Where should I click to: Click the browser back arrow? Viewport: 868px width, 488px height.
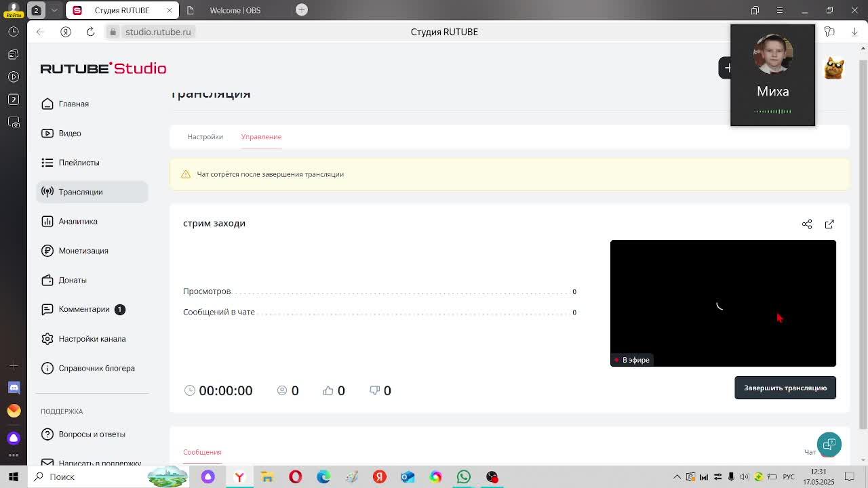point(40,32)
